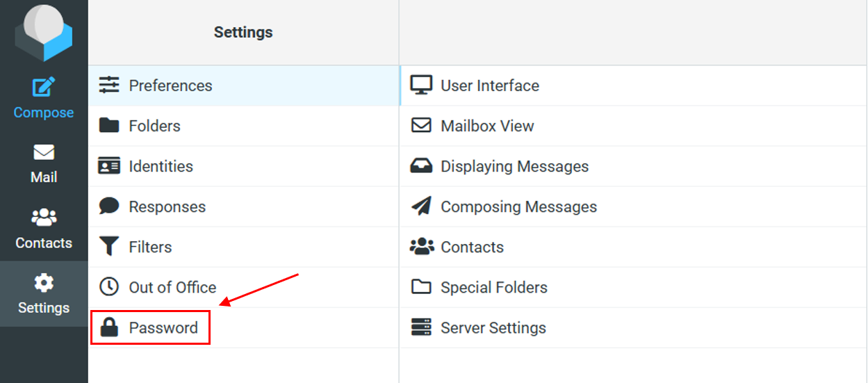868x383 pixels.
Task: Click the Folders folder icon
Action: (x=109, y=126)
